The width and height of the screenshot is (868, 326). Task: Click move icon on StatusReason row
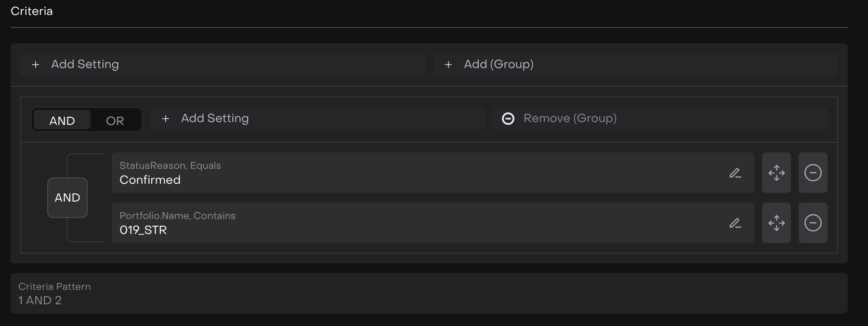(776, 173)
